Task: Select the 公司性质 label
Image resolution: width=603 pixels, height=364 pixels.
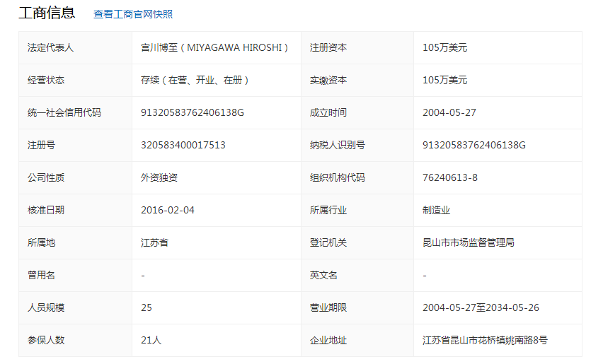Action: (46, 178)
